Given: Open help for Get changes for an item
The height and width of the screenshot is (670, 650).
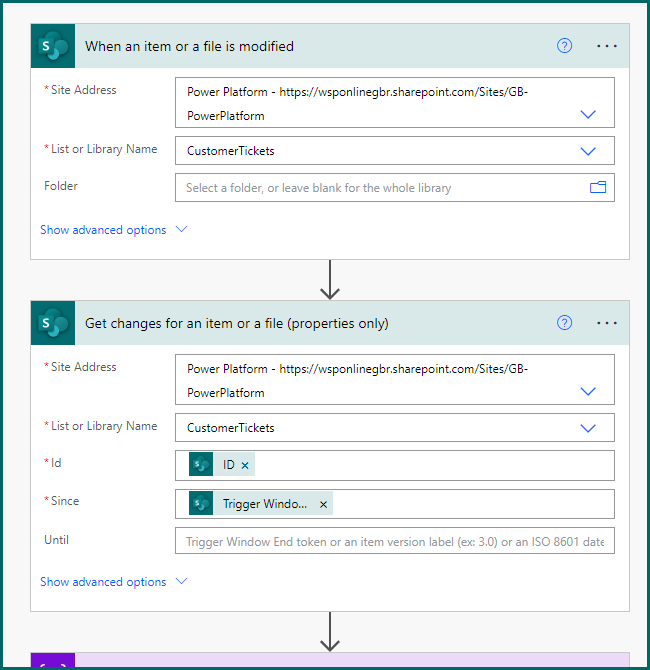Looking at the screenshot, I should click(x=564, y=323).
